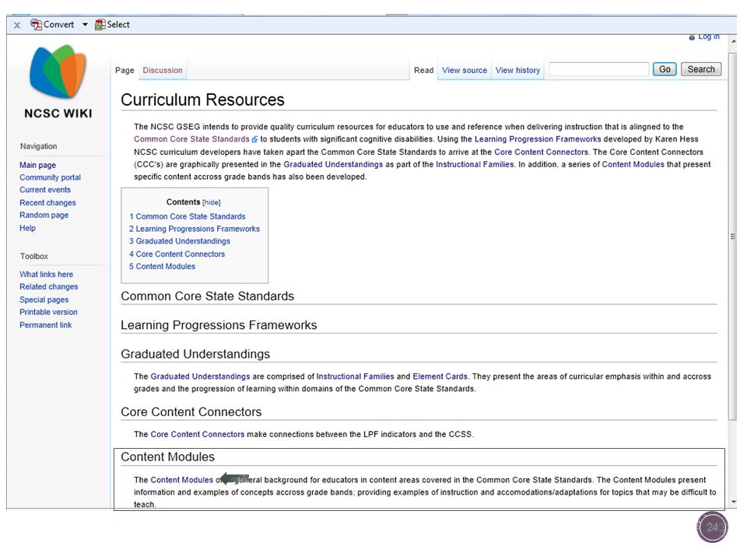
Task: Open the View history tab
Action: tap(518, 70)
